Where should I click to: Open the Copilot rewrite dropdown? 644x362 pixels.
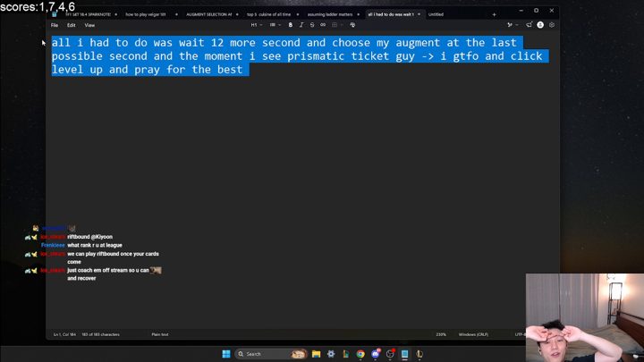click(x=512, y=25)
